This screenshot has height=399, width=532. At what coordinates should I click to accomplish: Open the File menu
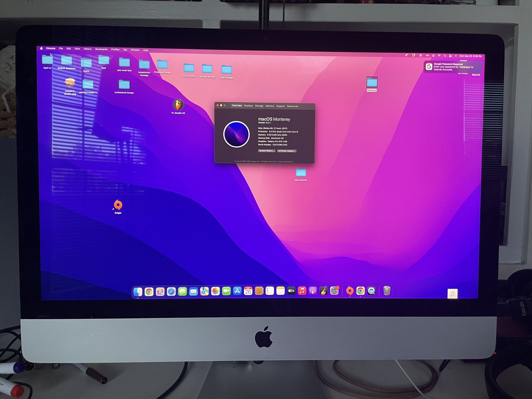coord(61,49)
